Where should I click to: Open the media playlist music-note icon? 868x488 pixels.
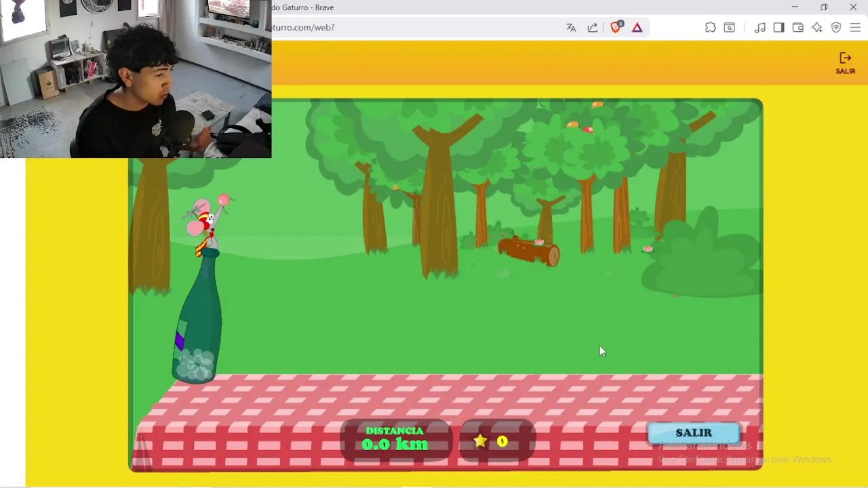click(760, 28)
